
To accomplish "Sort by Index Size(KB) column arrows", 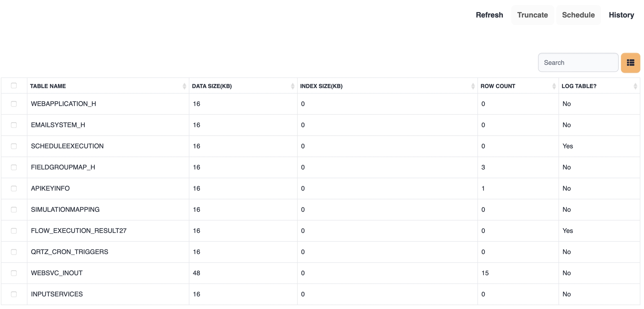I will [473, 86].
